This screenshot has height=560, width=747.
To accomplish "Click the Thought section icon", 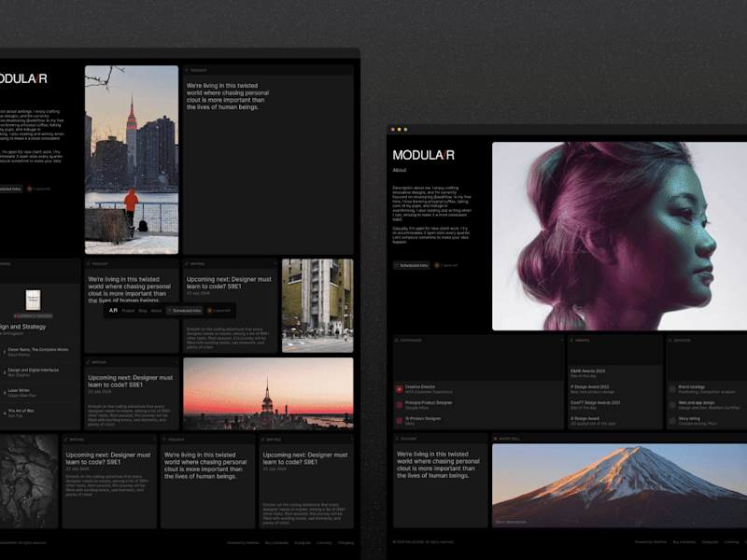I will pyautogui.click(x=396, y=438).
